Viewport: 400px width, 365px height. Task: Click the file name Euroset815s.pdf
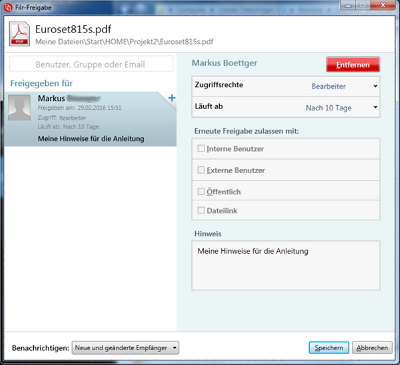(x=73, y=29)
